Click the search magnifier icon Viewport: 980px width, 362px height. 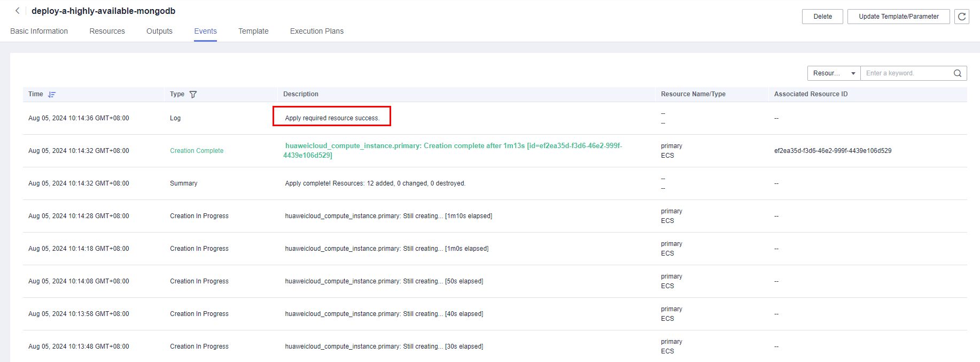[x=957, y=73]
